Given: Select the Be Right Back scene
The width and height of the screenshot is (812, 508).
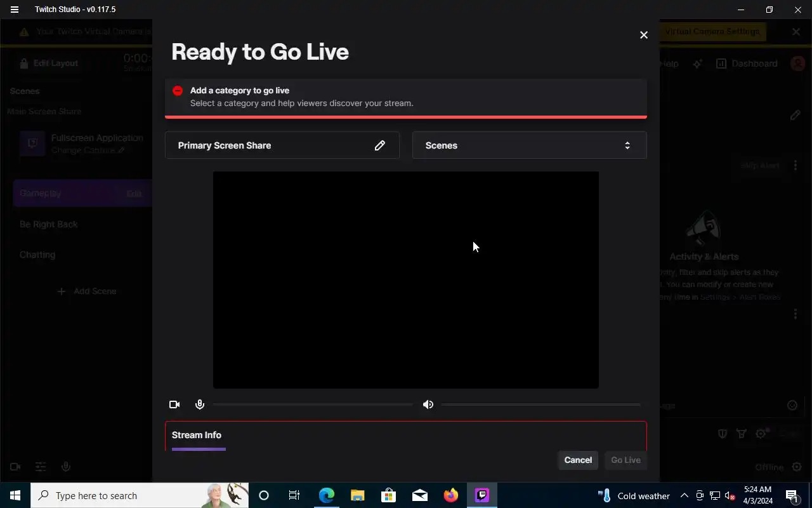Looking at the screenshot, I should [x=49, y=224].
